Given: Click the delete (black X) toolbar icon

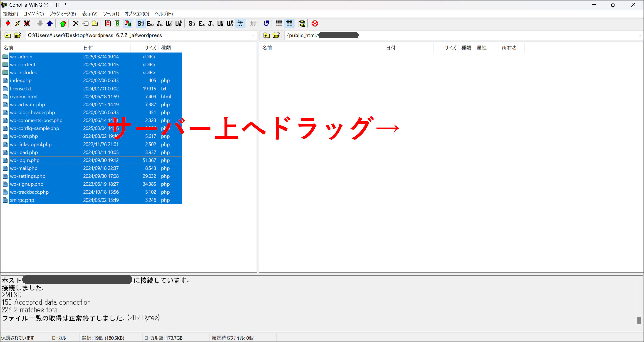Looking at the screenshot, I should pyautogui.click(x=76, y=23).
